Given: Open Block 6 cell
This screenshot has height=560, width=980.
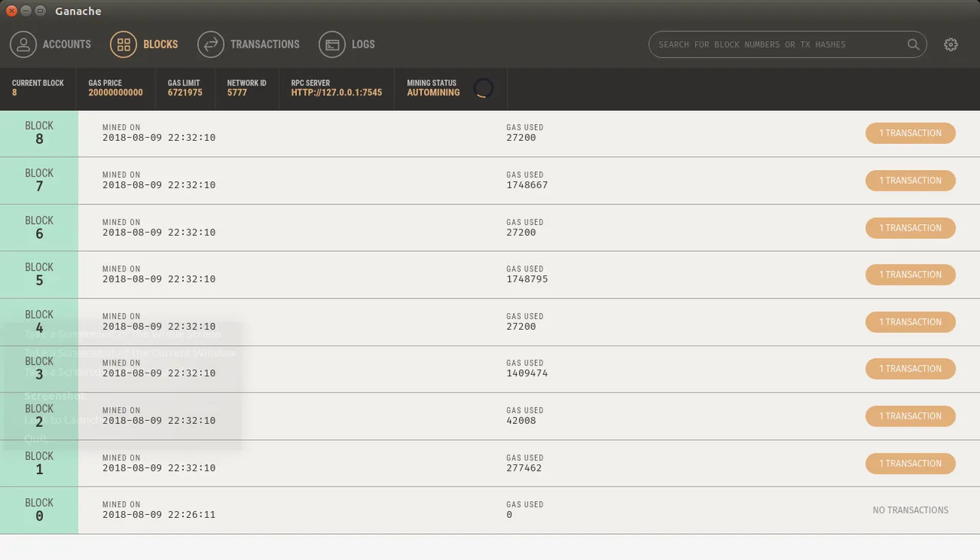Looking at the screenshot, I should [39, 228].
